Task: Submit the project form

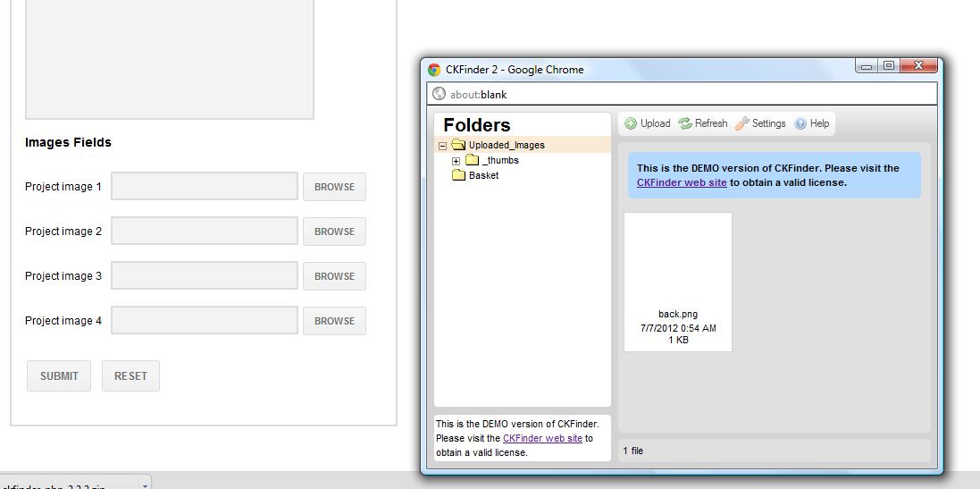Action: click(x=59, y=375)
